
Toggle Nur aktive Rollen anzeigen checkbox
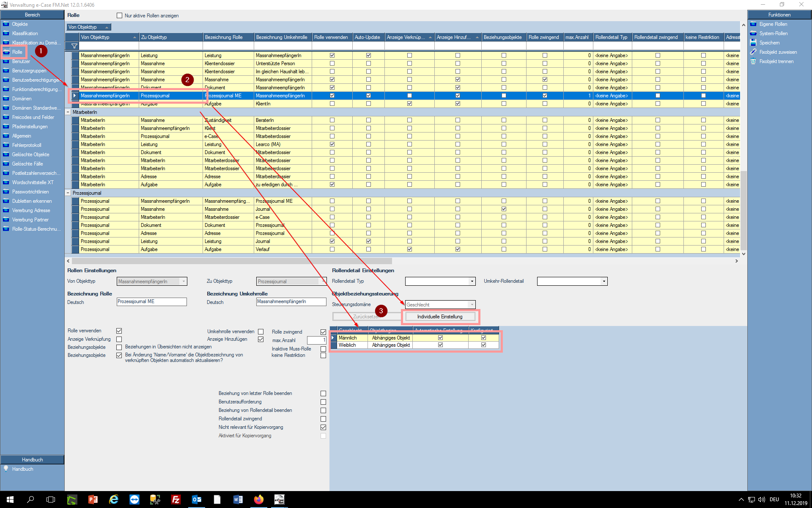pos(119,16)
